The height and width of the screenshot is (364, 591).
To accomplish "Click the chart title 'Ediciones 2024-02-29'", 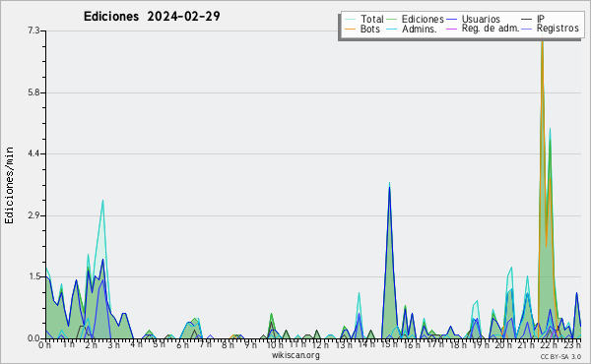I will point(152,17).
